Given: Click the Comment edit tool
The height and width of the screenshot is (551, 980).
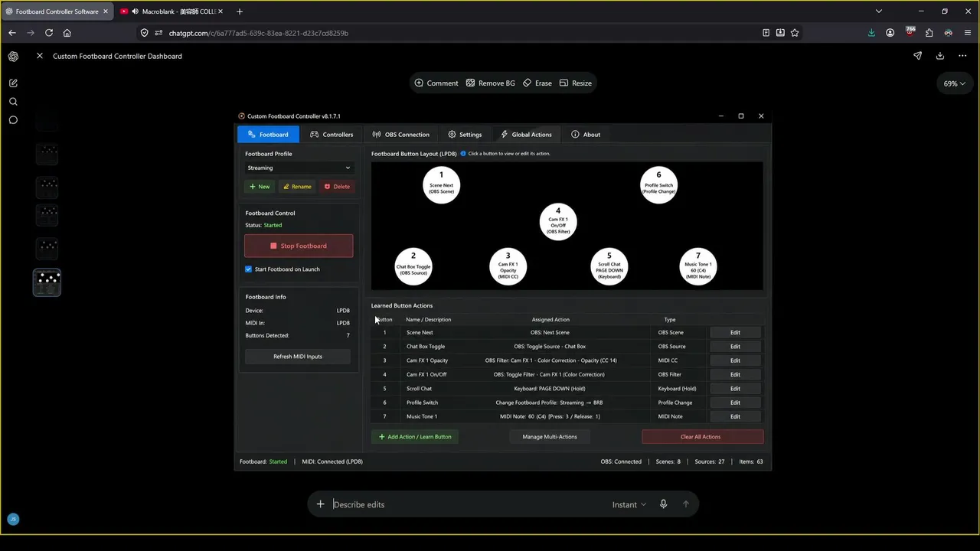Looking at the screenshot, I should (x=436, y=83).
